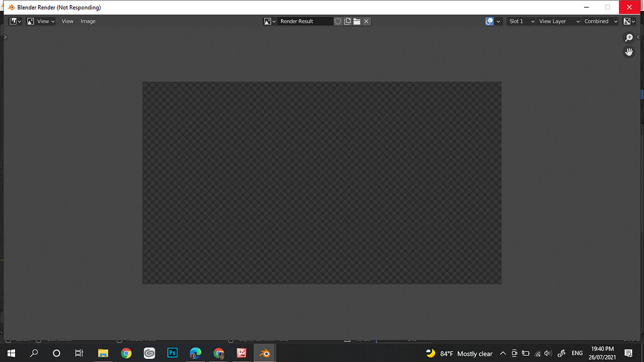
Task: Open the volume speaker tray icon
Action: tap(548, 353)
